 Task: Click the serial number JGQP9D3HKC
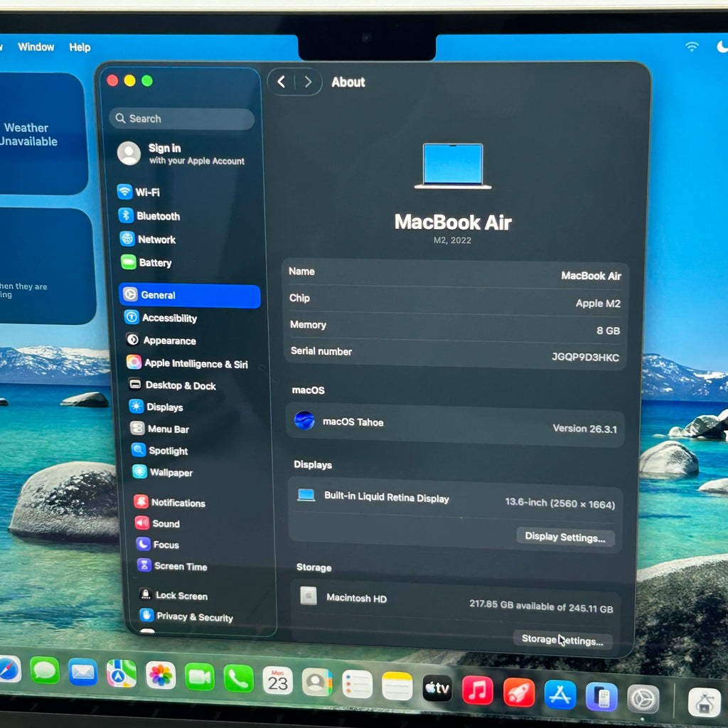(586, 357)
